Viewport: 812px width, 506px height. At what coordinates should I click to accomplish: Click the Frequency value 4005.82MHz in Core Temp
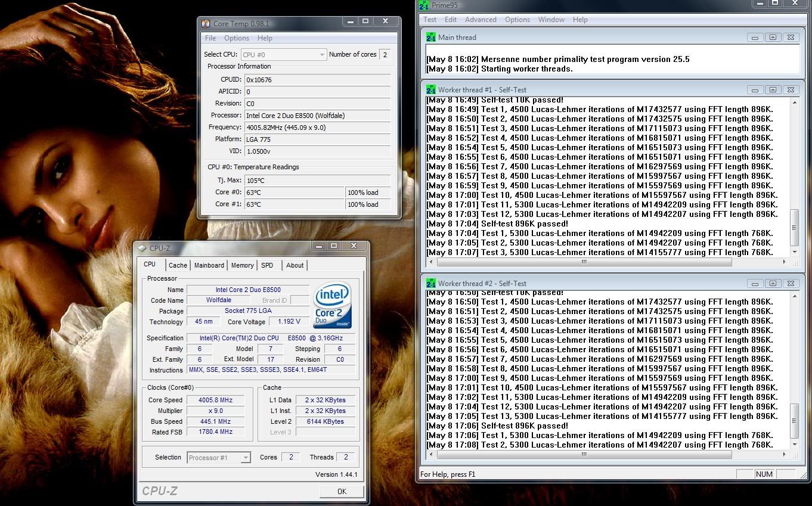tap(318, 128)
